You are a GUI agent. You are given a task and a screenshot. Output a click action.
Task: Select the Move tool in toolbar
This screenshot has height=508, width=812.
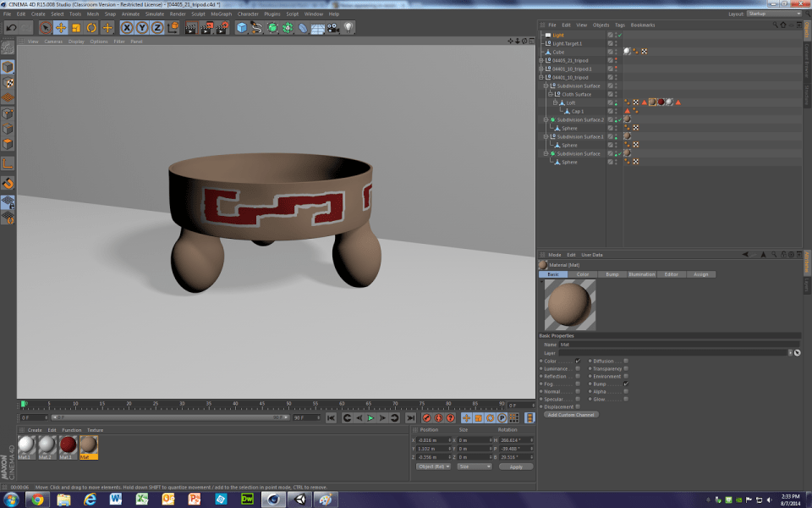pos(61,28)
